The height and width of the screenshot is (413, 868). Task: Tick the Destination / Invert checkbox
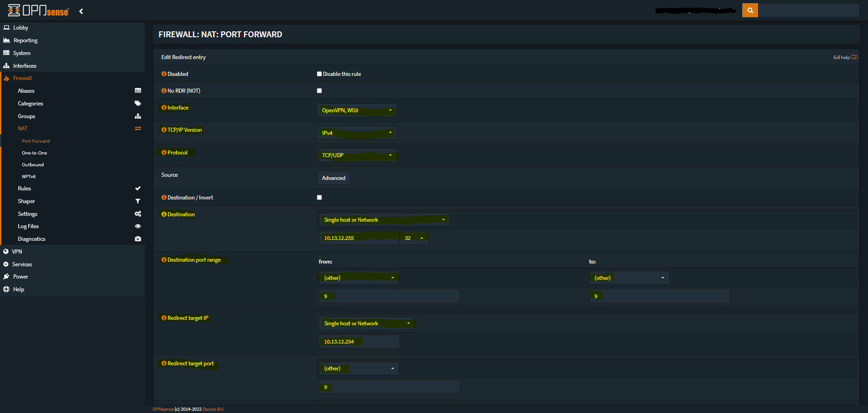pos(319,198)
